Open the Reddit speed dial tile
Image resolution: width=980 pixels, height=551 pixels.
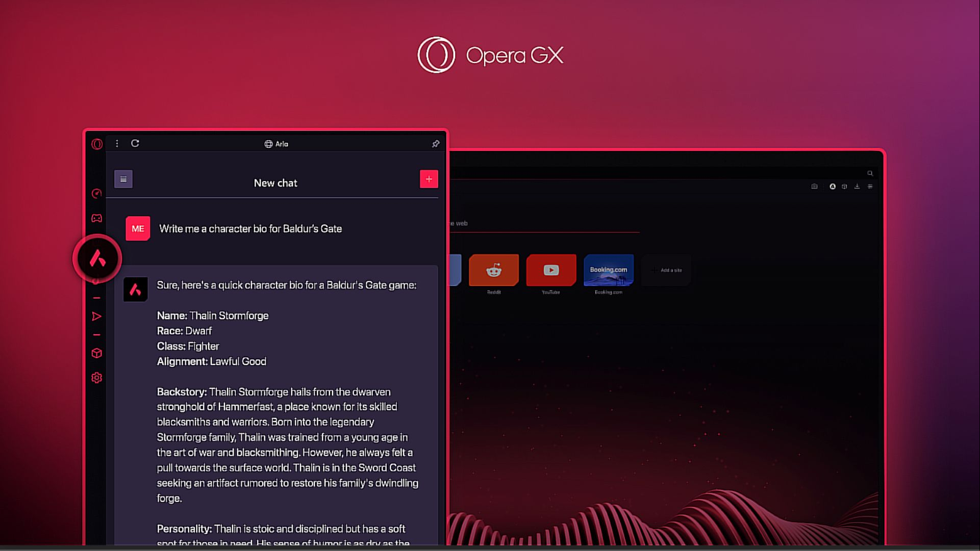point(494,270)
